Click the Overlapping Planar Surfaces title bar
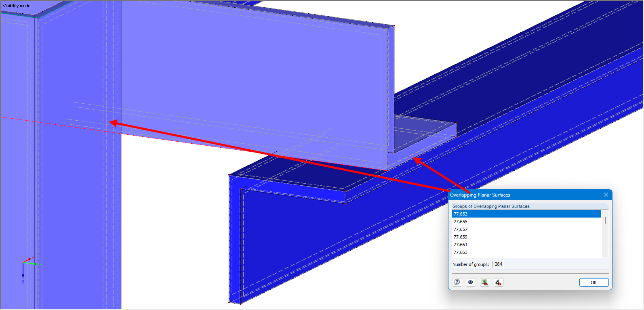 [x=525, y=195]
